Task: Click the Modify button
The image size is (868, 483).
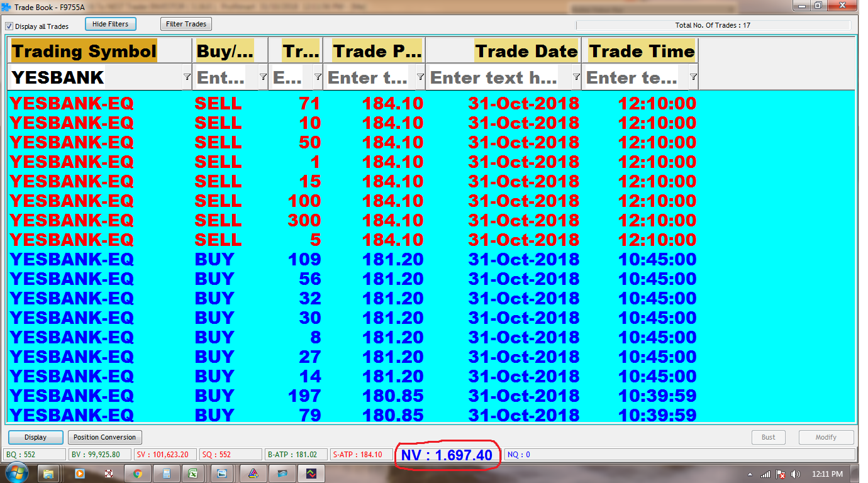Action: point(826,437)
